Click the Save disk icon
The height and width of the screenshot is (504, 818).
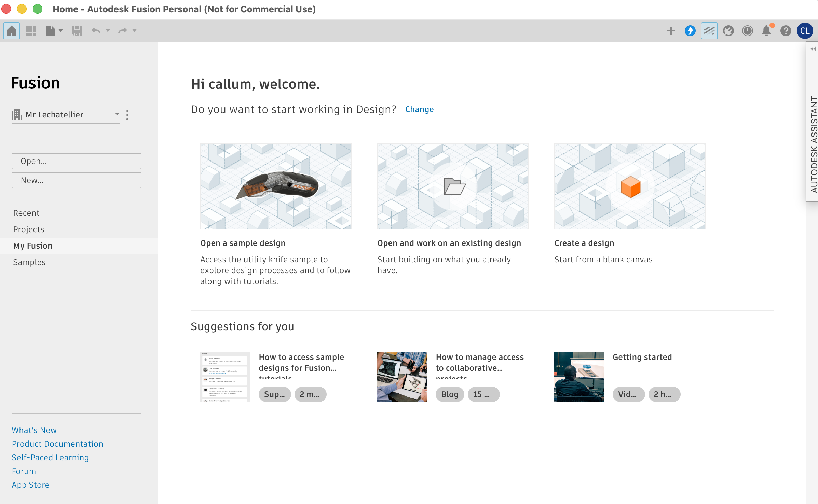pyautogui.click(x=77, y=31)
